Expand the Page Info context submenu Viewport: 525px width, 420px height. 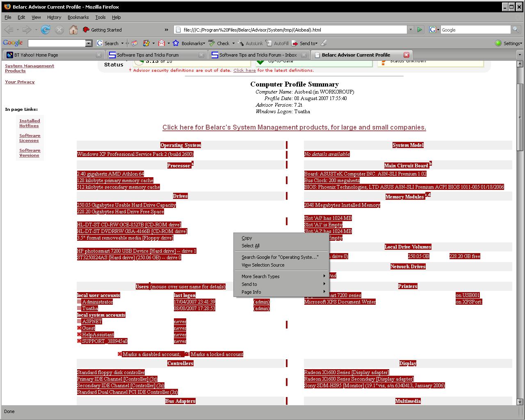click(281, 292)
